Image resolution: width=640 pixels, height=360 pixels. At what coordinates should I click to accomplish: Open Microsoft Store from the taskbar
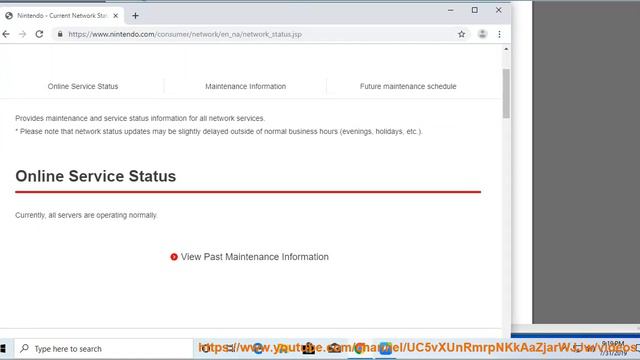point(309,348)
